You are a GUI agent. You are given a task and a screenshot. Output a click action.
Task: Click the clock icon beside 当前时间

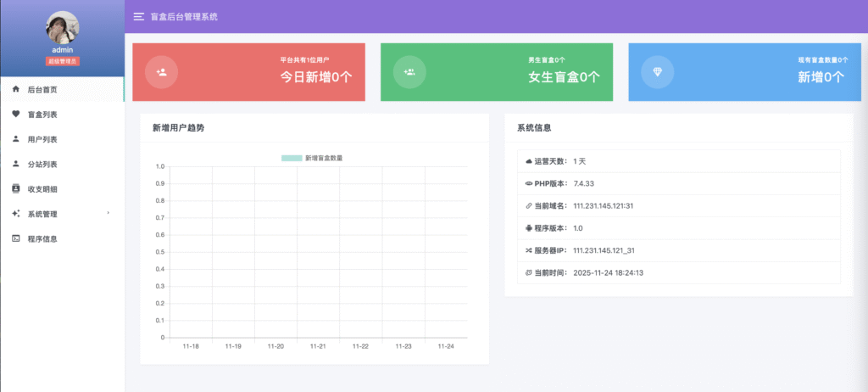click(529, 273)
